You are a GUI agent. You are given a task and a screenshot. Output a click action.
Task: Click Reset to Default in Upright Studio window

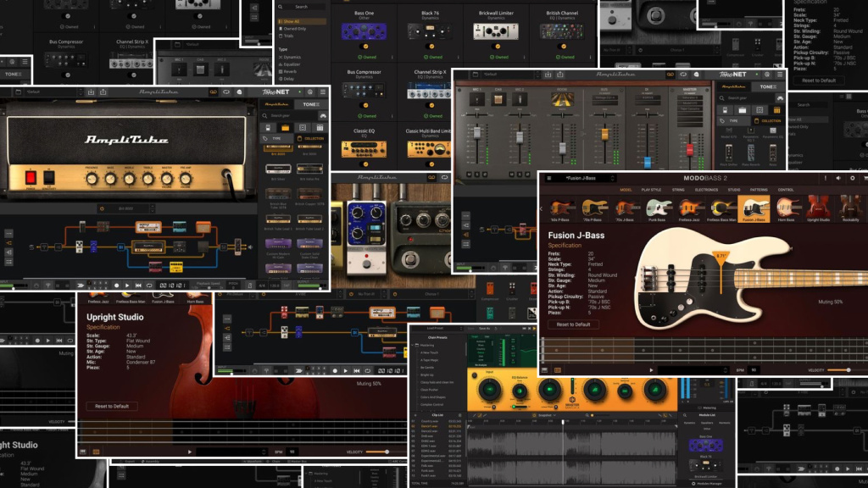coord(112,406)
